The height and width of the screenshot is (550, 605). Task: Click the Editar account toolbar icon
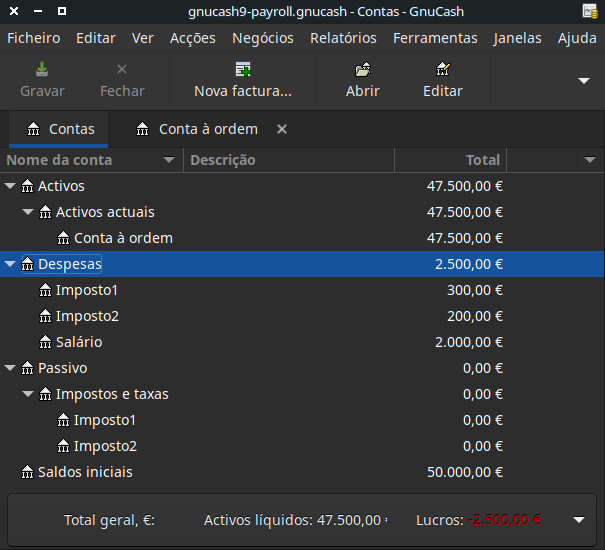442,70
